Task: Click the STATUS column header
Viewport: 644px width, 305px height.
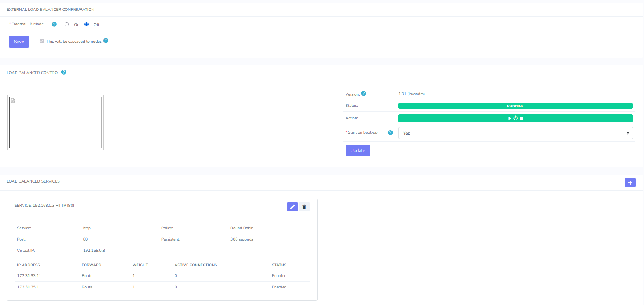Action: pyautogui.click(x=279, y=265)
